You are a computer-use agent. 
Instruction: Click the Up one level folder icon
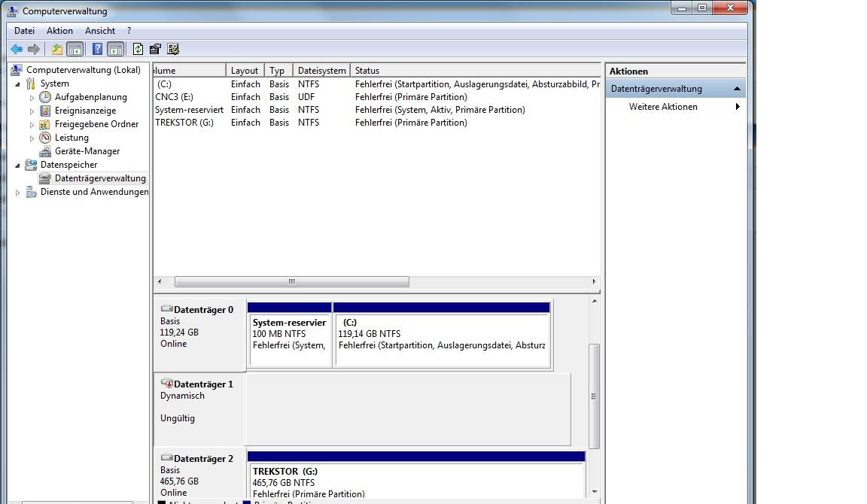tap(57, 49)
